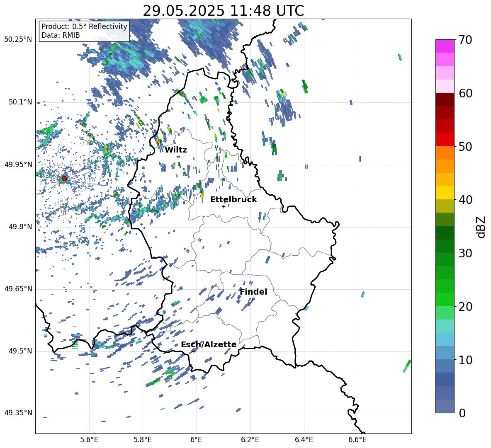The width and height of the screenshot is (491, 448).
Task: Click the red radar site marker
Action: point(64,179)
